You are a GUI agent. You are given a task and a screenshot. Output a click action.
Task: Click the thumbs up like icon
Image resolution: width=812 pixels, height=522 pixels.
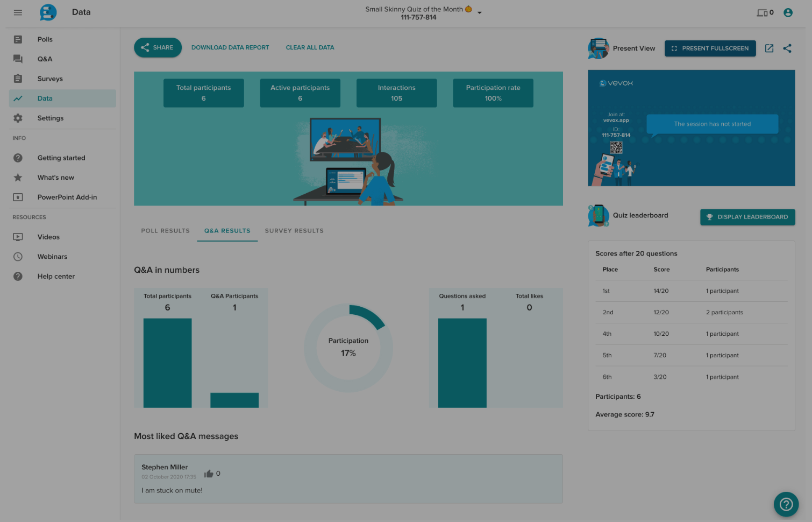tap(209, 474)
